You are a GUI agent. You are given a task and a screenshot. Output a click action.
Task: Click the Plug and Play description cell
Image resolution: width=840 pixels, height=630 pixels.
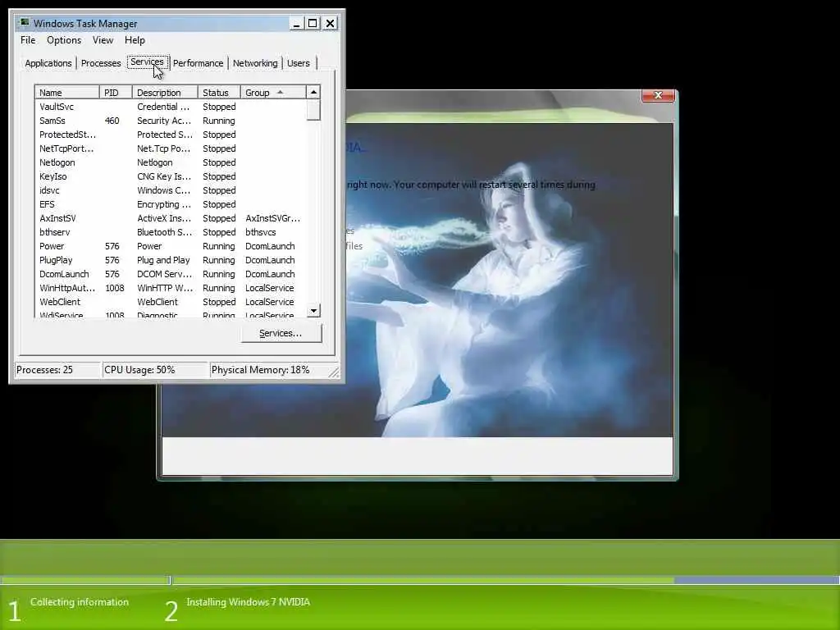pos(163,260)
